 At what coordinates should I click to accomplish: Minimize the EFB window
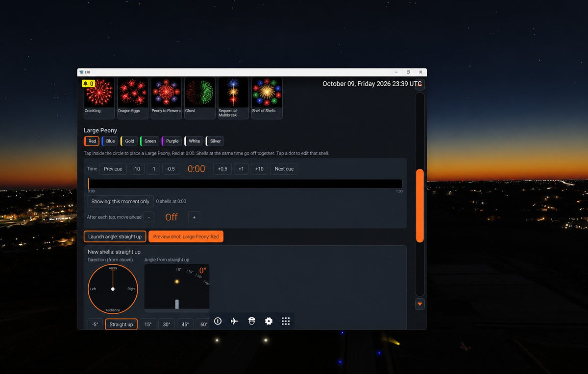point(396,72)
